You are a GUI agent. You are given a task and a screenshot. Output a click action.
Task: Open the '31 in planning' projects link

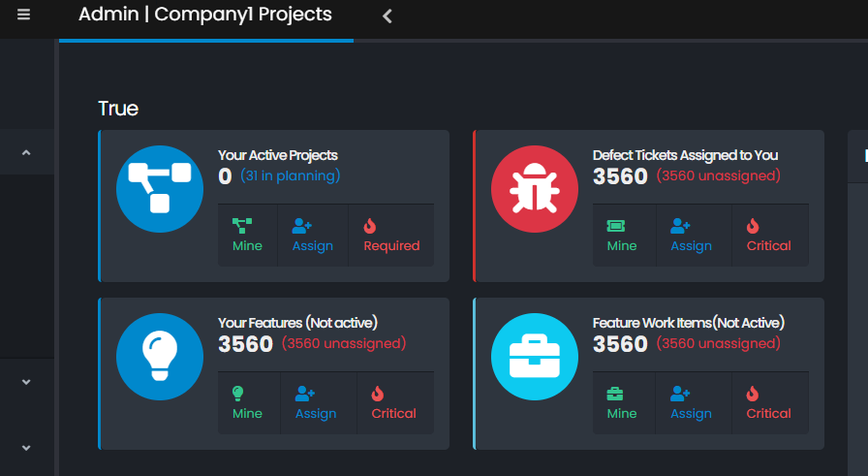coord(290,175)
